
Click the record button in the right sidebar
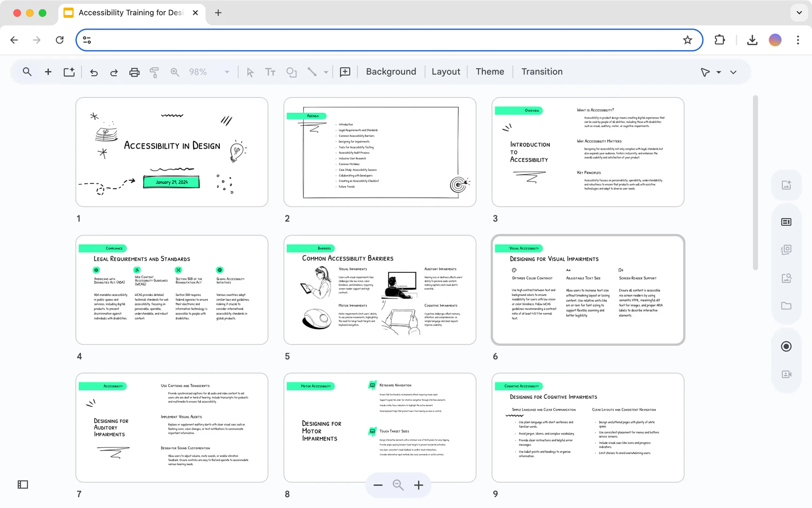click(x=786, y=346)
